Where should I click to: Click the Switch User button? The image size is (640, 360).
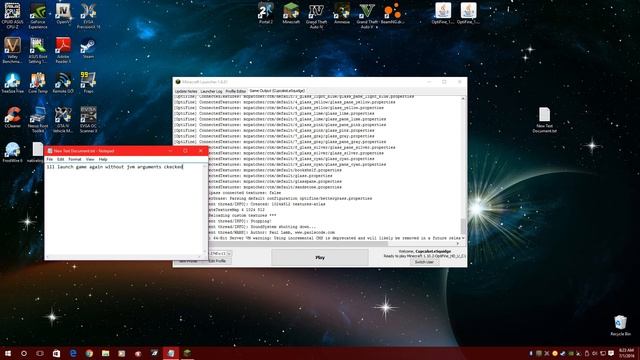[x=424, y=262]
